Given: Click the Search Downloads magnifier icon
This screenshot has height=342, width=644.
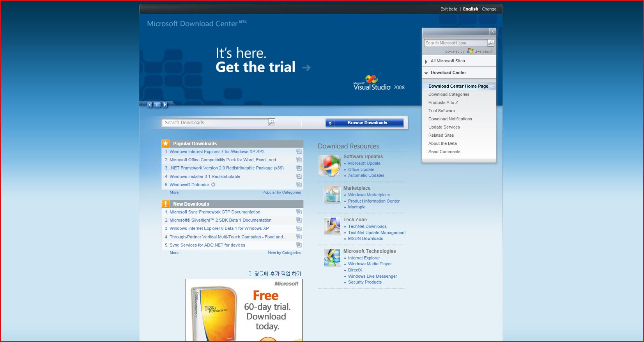Looking at the screenshot, I should 272,122.
